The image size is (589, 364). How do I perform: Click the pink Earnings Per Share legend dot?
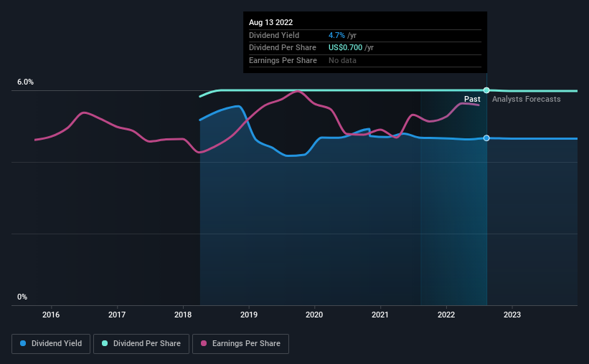click(x=204, y=343)
